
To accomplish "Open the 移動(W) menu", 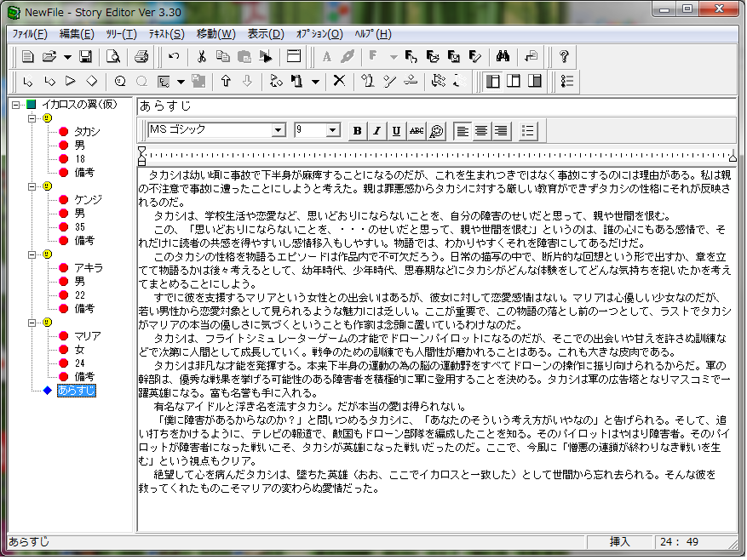I will (215, 34).
